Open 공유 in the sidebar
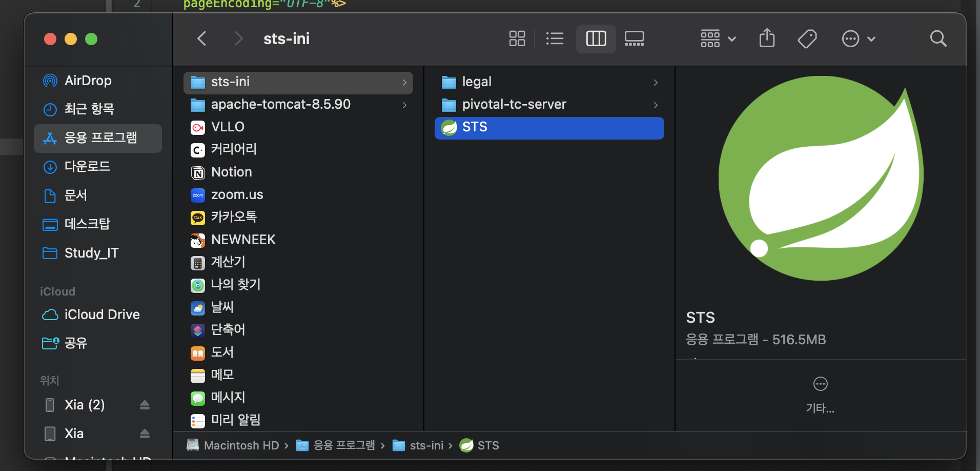 pos(98,343)
